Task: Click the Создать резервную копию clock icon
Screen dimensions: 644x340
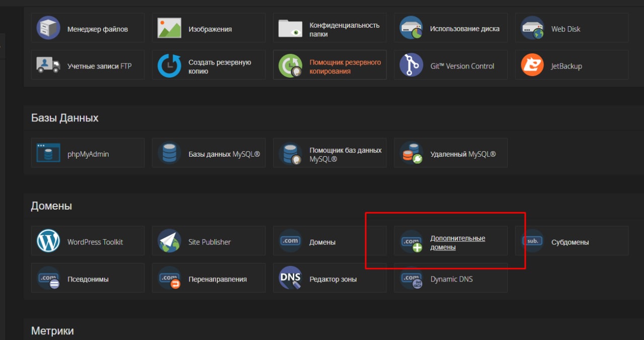Action: pyautogui.click(x=170, y=66)
